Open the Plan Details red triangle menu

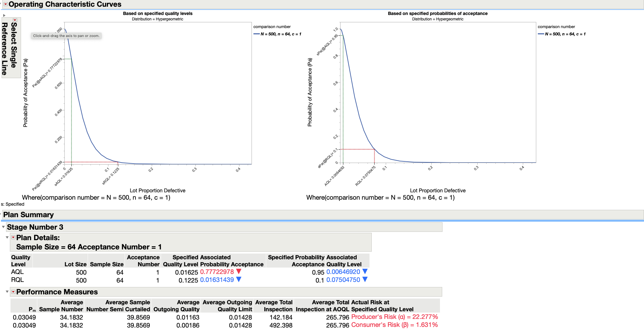(13, 238)
